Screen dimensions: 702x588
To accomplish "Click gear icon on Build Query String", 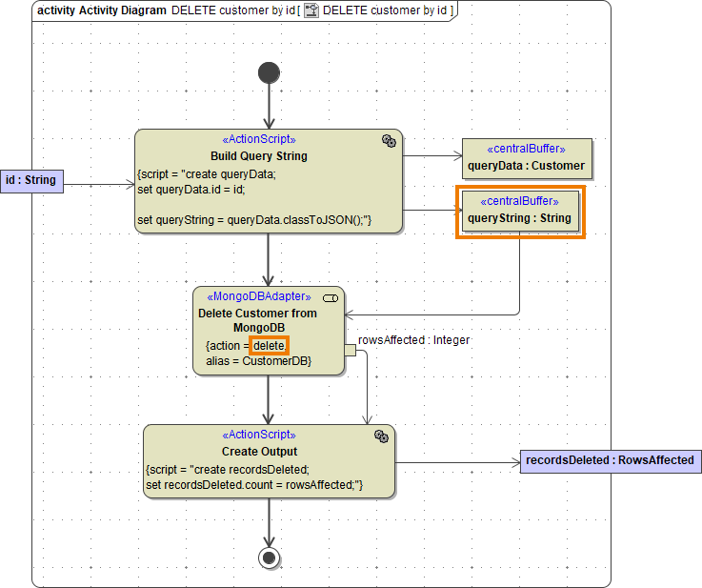I will point(389,141).
